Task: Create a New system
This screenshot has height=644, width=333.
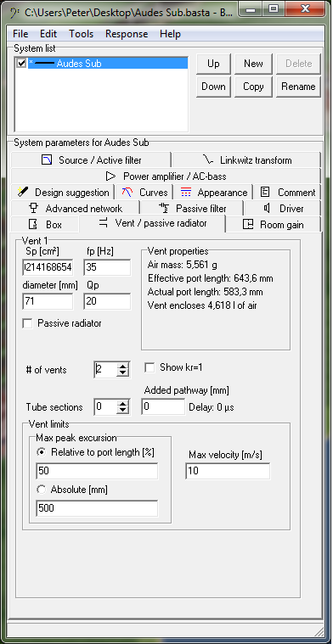Action: click(x=253, y=64)
